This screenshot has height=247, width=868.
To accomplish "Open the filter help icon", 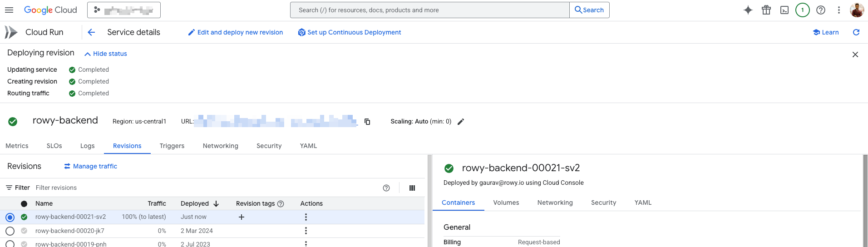I will (x=386, y=188).
